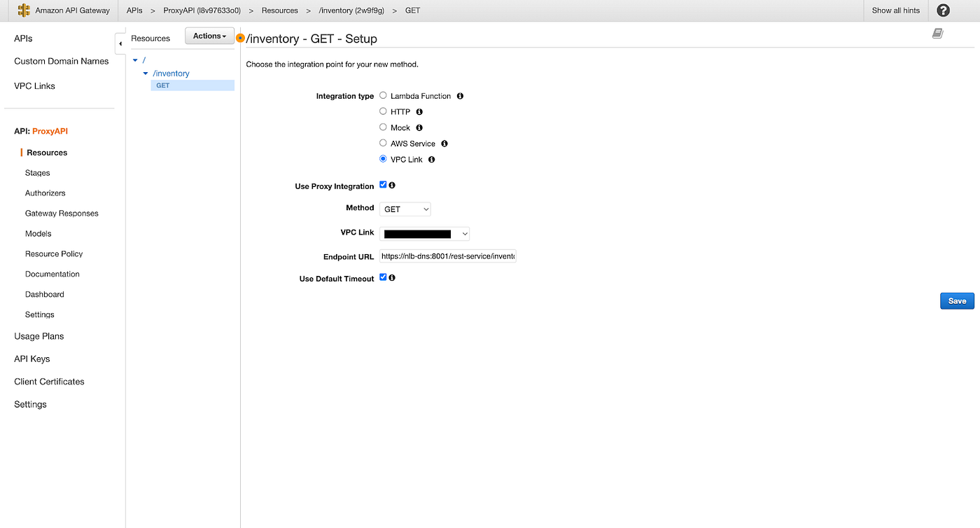980x528 pixels.
Task: Open Resources in API sidebar
Action: click(x=47, y=153)
